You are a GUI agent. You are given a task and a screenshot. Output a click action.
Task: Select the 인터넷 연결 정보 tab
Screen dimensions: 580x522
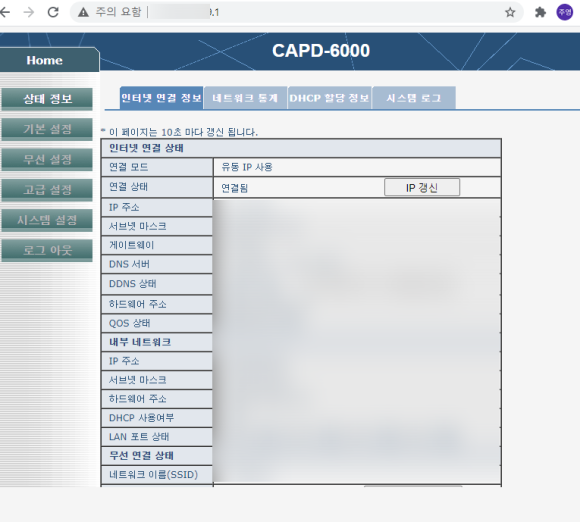162,98
